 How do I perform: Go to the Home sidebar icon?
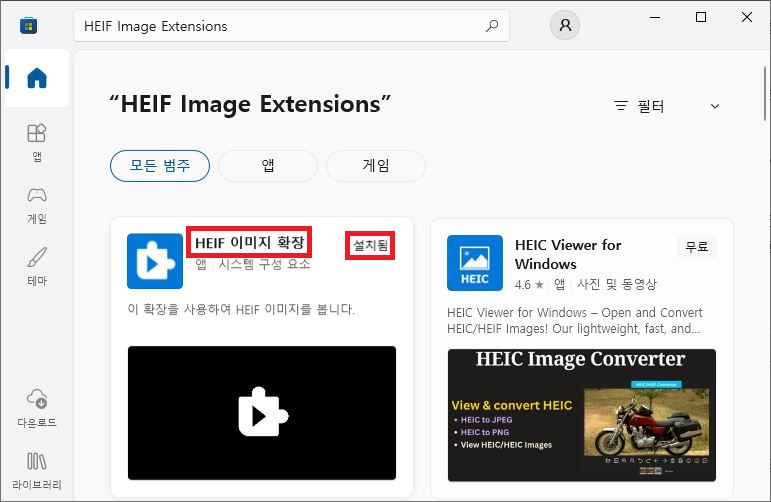coord(37,78)
